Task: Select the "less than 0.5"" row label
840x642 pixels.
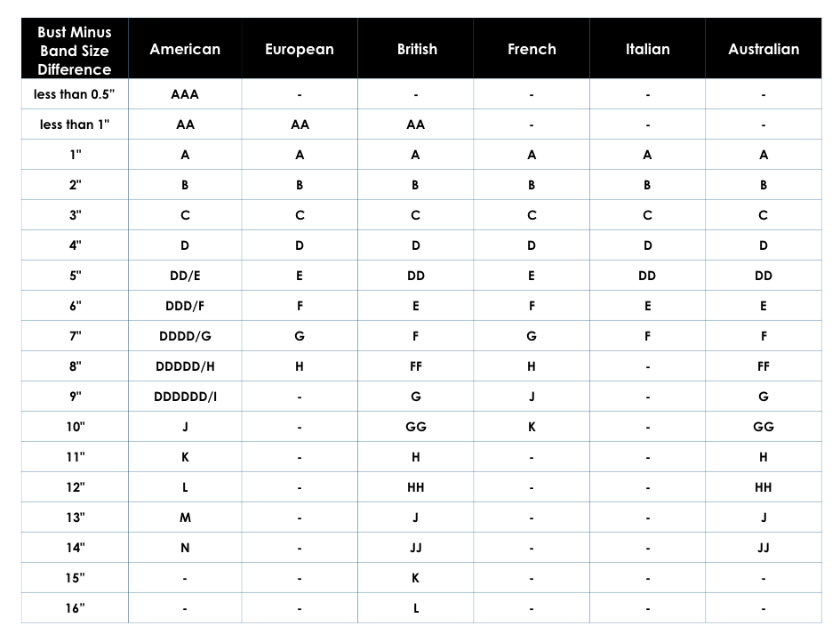Action: point(75,94)
